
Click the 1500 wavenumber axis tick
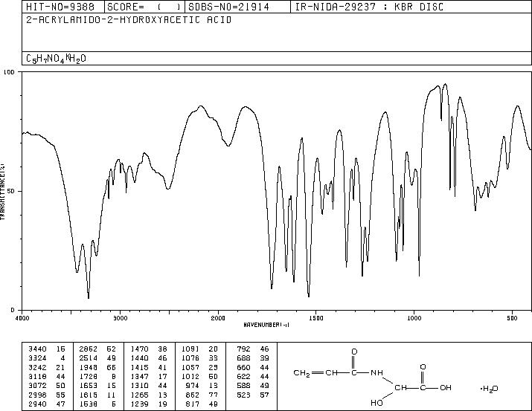click(x=316, y=318)
